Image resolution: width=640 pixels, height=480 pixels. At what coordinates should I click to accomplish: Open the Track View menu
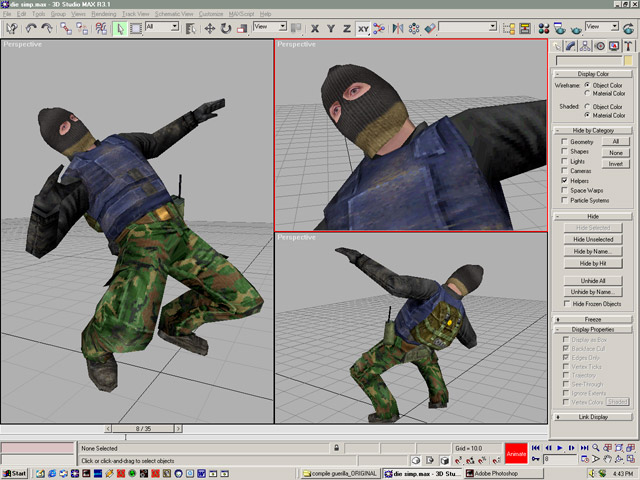(136, 14)
